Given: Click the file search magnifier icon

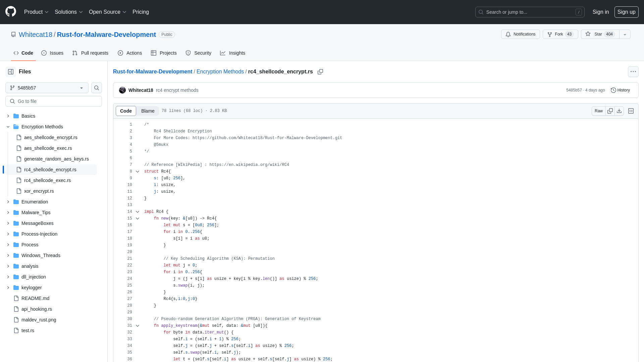Looking at the screenshot, I should [x=97, y=88].
